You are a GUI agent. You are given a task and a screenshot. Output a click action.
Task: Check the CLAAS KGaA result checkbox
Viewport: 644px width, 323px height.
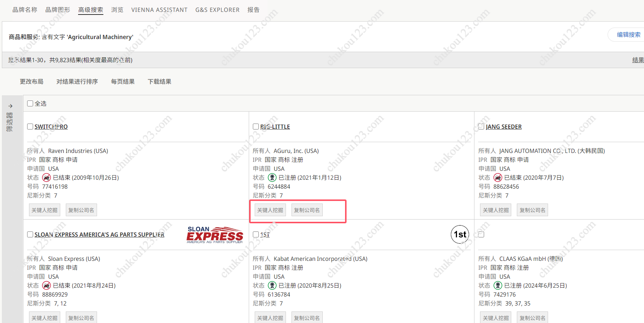point(481,234)
